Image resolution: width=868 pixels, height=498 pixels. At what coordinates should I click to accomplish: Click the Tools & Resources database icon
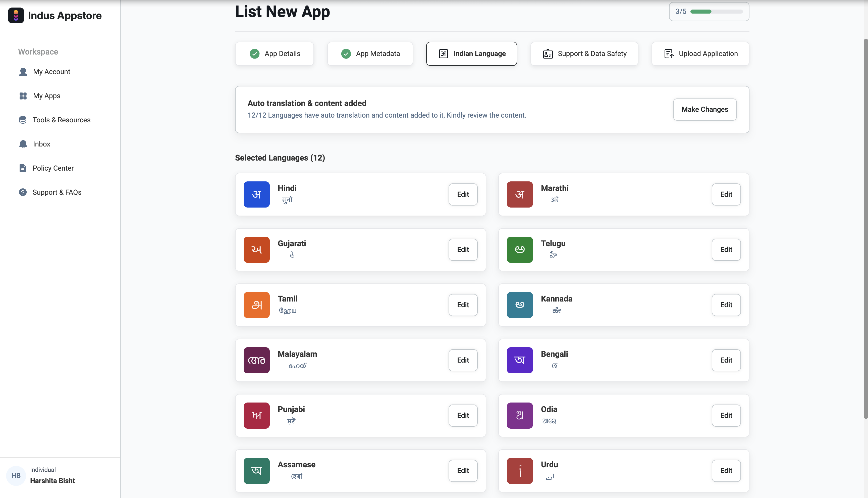(x=23, y=120)
